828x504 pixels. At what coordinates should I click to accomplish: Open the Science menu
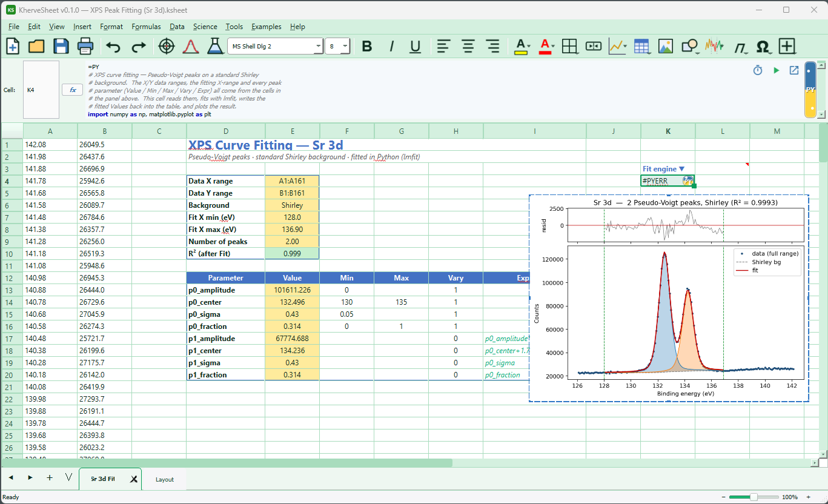click(205, 27)
